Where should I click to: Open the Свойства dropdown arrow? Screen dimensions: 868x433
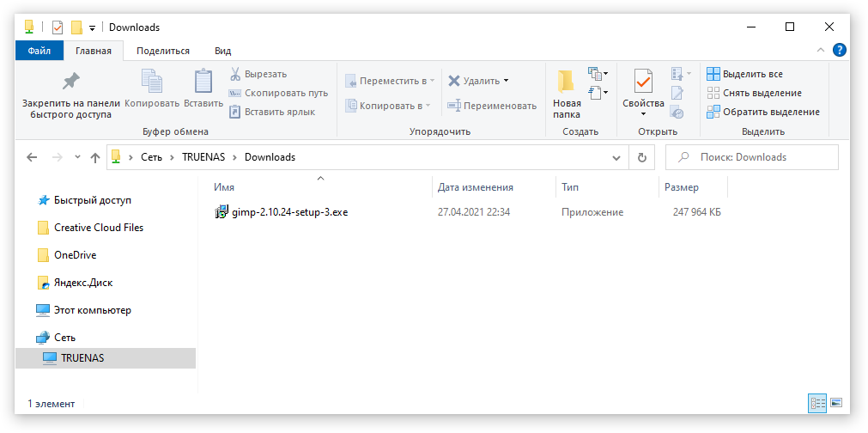point(643,114)
